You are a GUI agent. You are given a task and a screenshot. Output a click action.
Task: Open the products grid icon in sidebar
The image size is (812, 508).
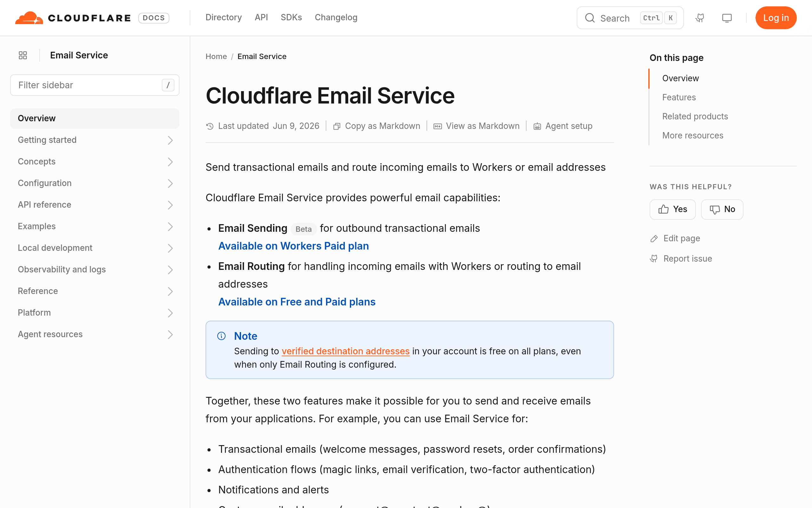point(23,55)
